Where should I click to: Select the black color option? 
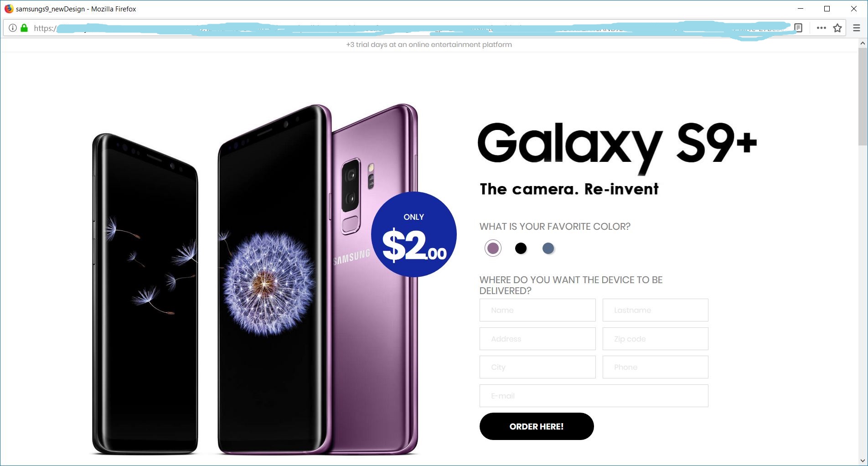pos(521,248)
